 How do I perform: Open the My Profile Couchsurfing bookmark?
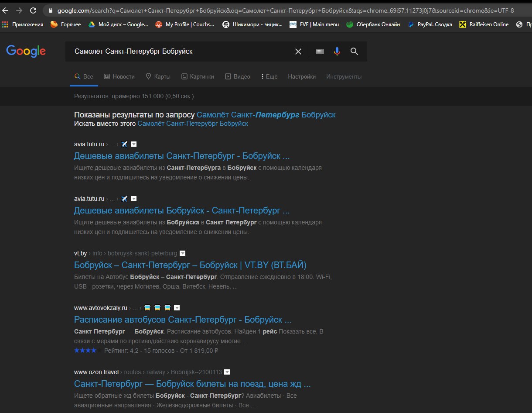(x=185, y=24)
